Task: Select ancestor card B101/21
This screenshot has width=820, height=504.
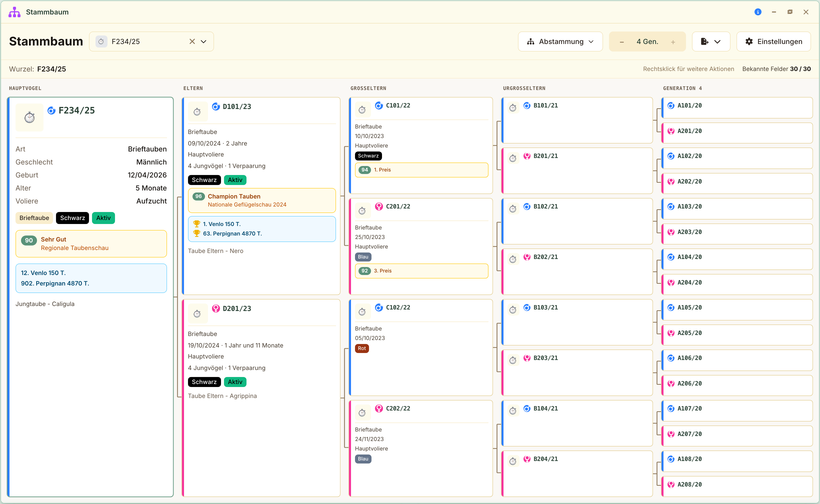Action: pyautogui.click(x=577, y=120)
